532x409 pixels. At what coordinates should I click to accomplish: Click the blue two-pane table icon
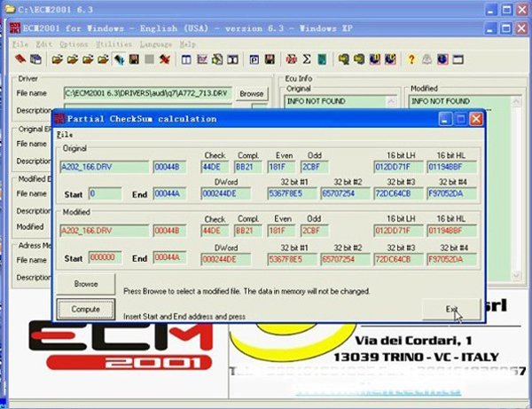click(x=186, y=60)
